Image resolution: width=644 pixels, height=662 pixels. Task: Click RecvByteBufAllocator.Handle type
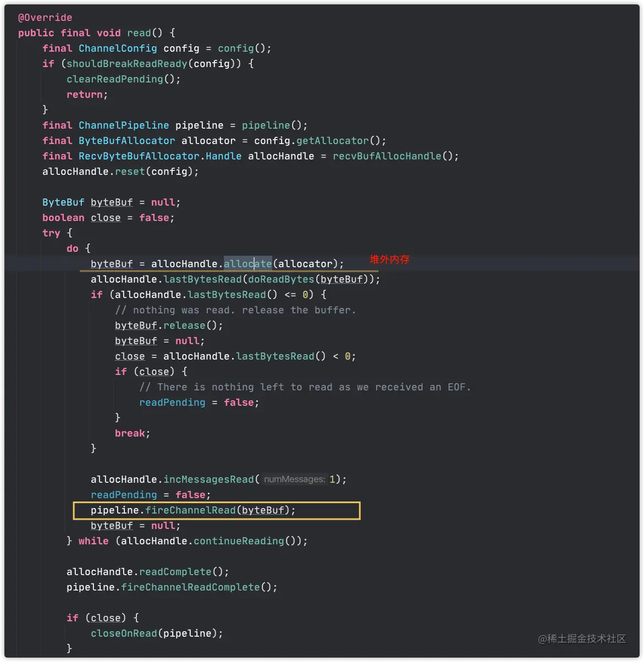click(160, 156)
